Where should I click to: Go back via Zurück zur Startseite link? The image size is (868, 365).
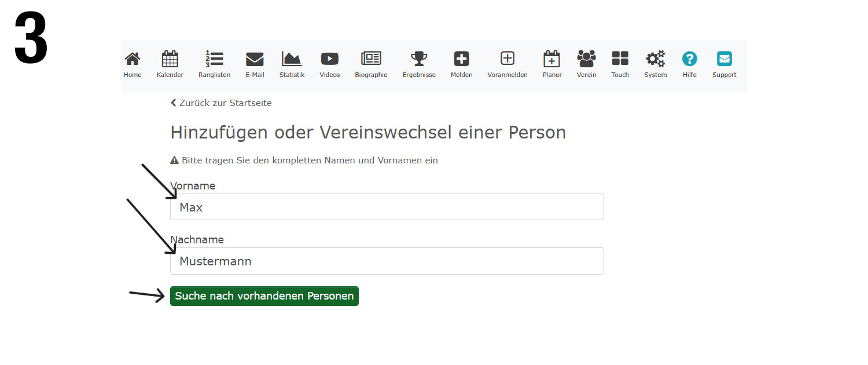(221, 103)
